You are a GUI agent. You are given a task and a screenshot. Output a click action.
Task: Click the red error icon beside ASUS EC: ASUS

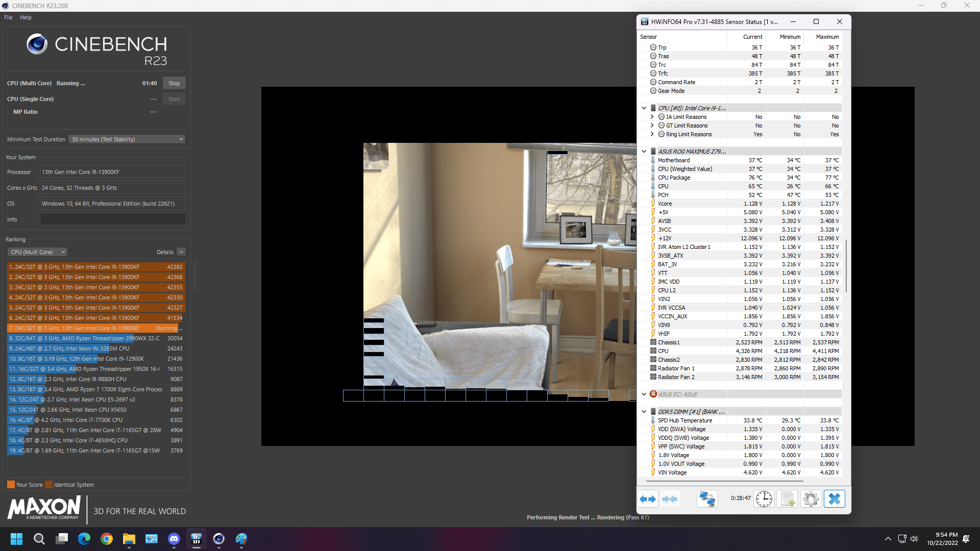click(x=653, y=394)
